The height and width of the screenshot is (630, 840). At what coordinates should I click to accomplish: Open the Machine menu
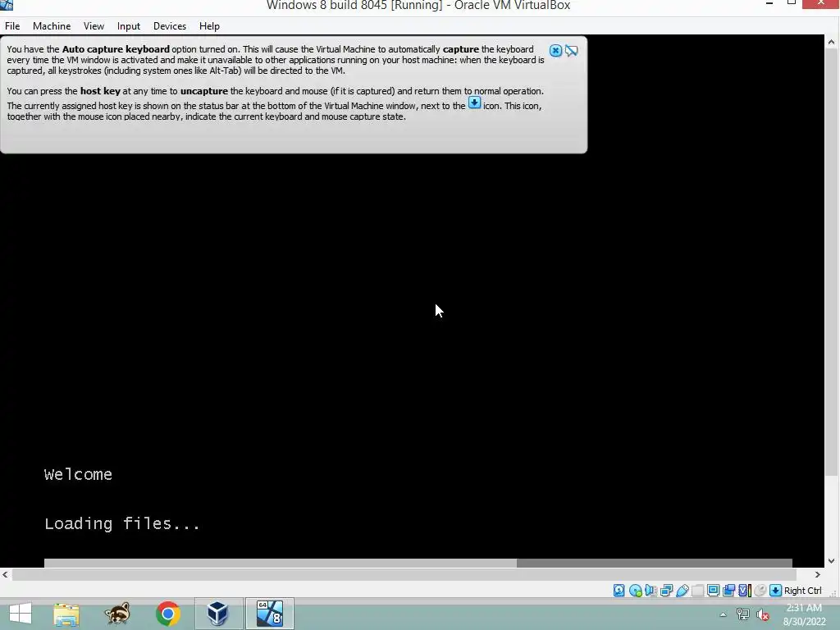(x=52, y=25)
